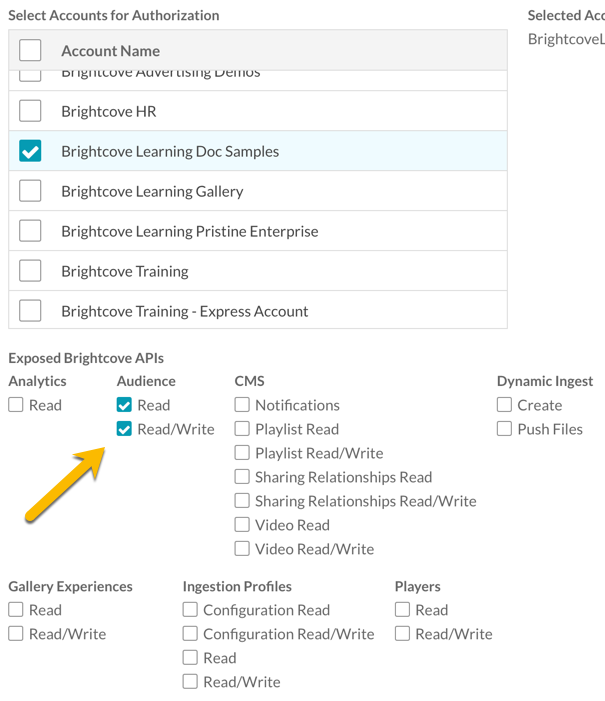This screenshot has height=701, width=605.
Task: Tick Brightcove Learning Pristine Enterprise checkbox
Action: point(30,231)
